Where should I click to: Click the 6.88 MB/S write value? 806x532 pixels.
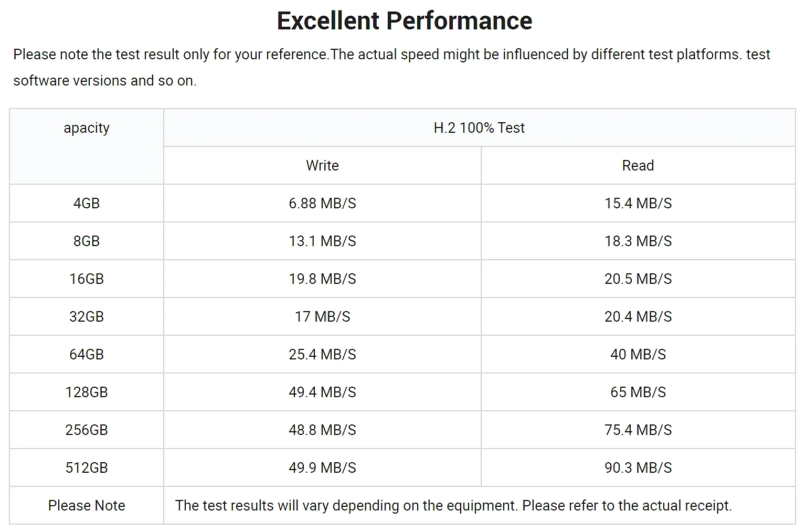point(322,204)
